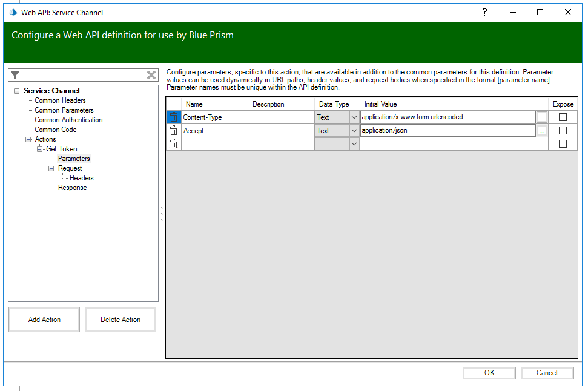Screen dimensions: 588x391
Task: Delete the Content-Type parameter row trash icon
Action: [174, 117]
